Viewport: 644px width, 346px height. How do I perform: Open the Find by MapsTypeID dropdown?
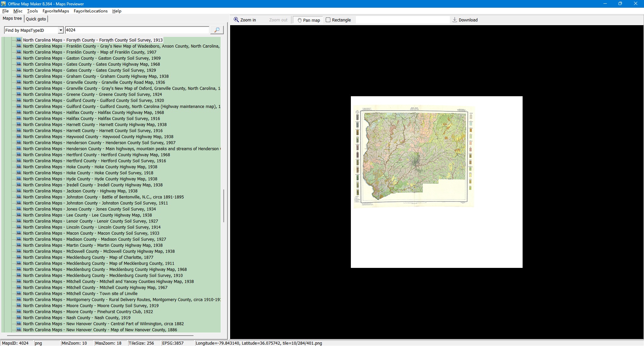[x=61, y=31]
